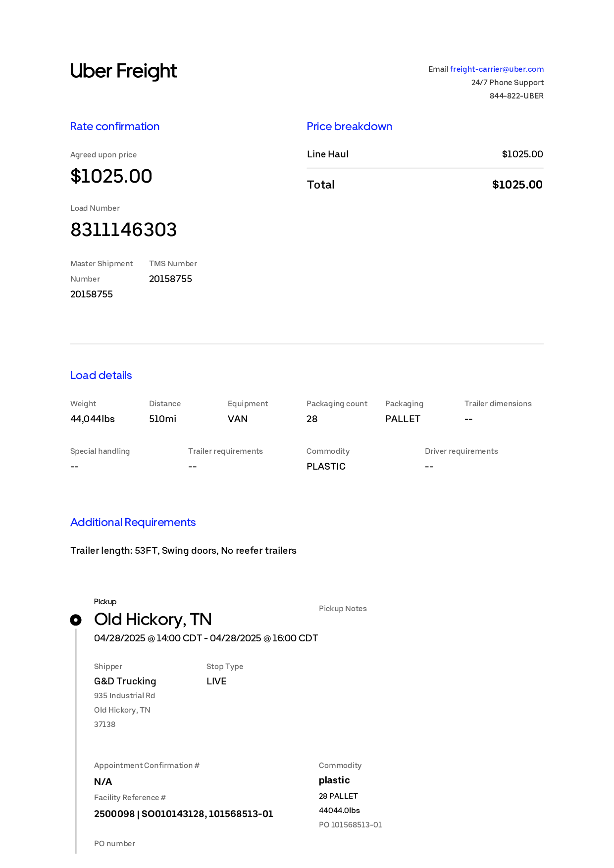Select the Price breakdown heading
Viewport: 614px width, 868px height.
click(x=350, y=127)
